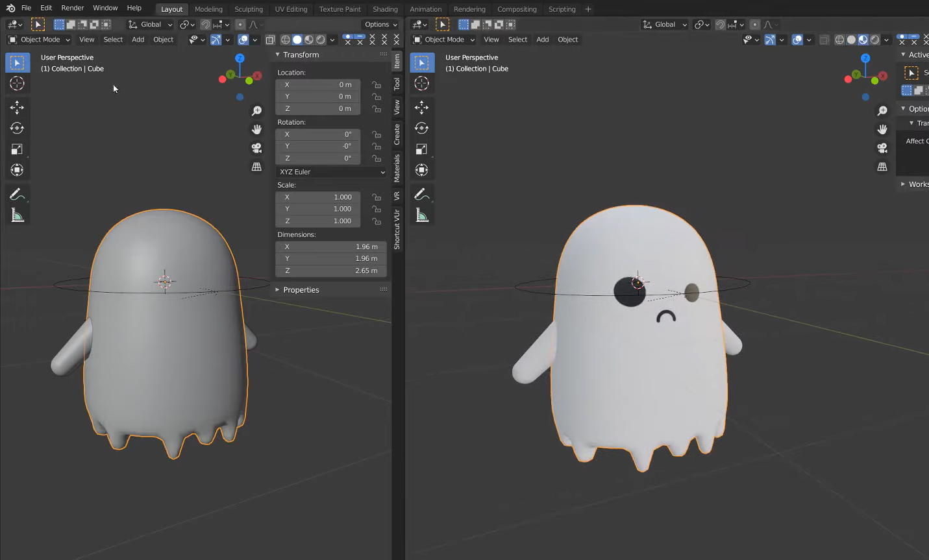Select the Rotate tool in left viewport toolbar
Image resolution: width=929 pixels, height=560 pixels.
tap(18, 128)
